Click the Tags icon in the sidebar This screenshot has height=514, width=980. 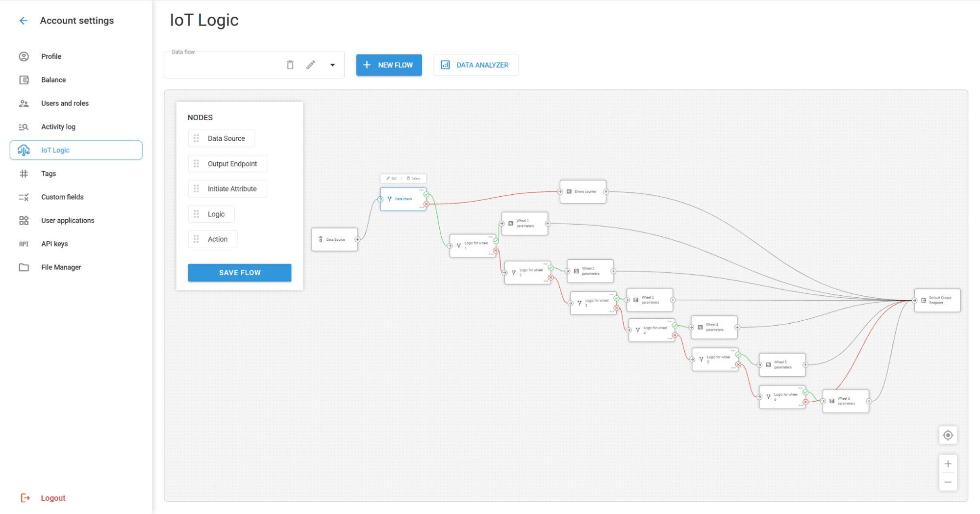24,174
